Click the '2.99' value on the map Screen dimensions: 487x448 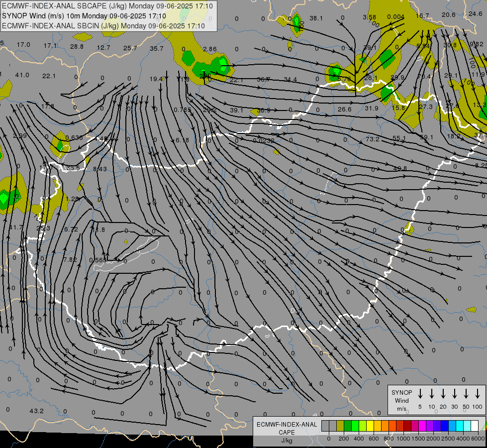[x=20, y=136]
